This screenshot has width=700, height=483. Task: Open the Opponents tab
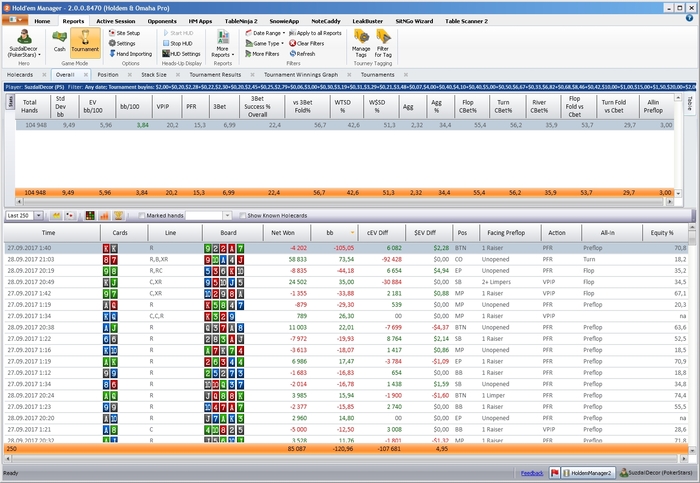point(162,21)
